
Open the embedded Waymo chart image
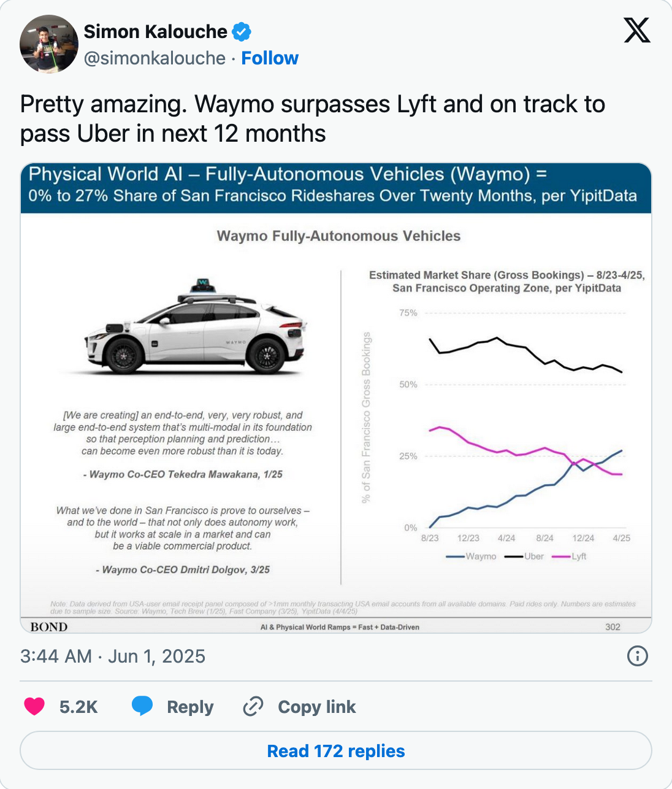(336, 398)
